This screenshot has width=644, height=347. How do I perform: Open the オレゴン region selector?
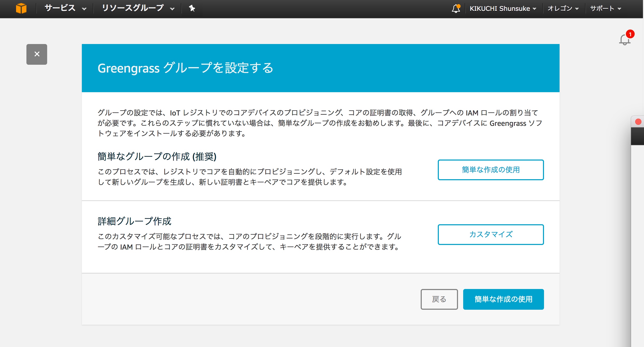563,9
